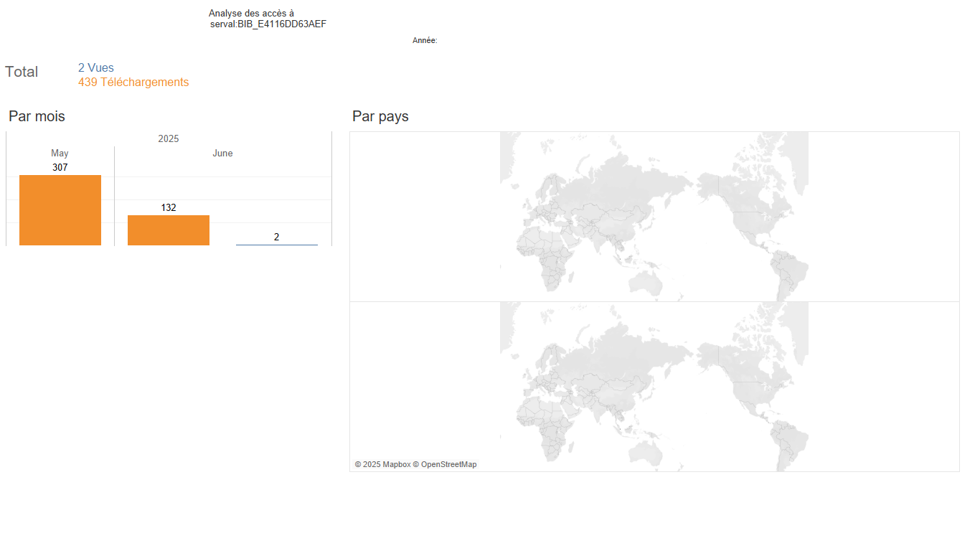The image size is (980, 551).
Task: Click the 'June' month header
Action: coord(222,154)
